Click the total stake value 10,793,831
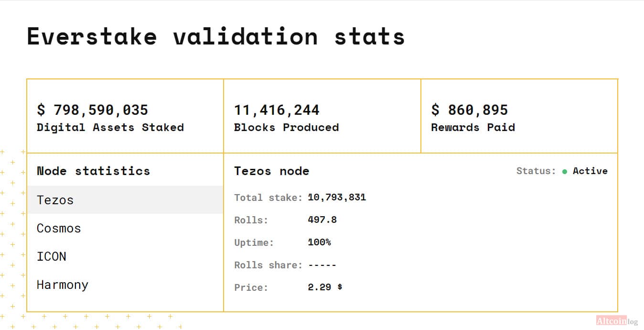 [337, 197]
